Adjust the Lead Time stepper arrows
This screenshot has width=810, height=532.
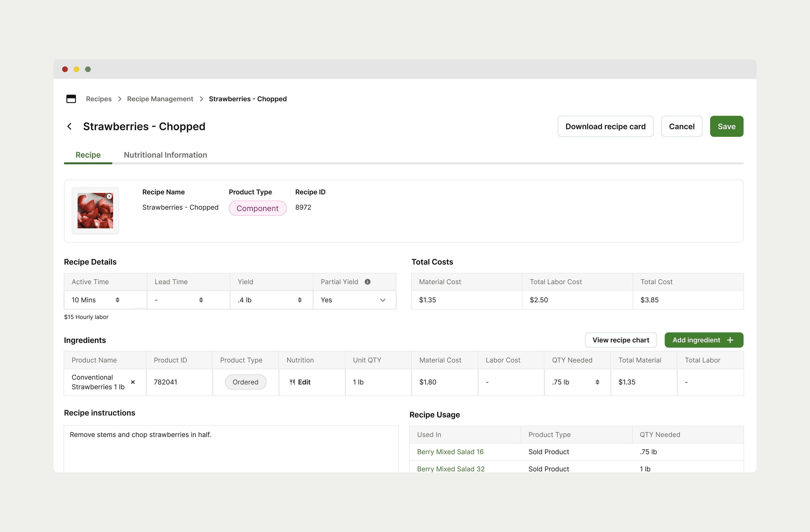point(201,300)
